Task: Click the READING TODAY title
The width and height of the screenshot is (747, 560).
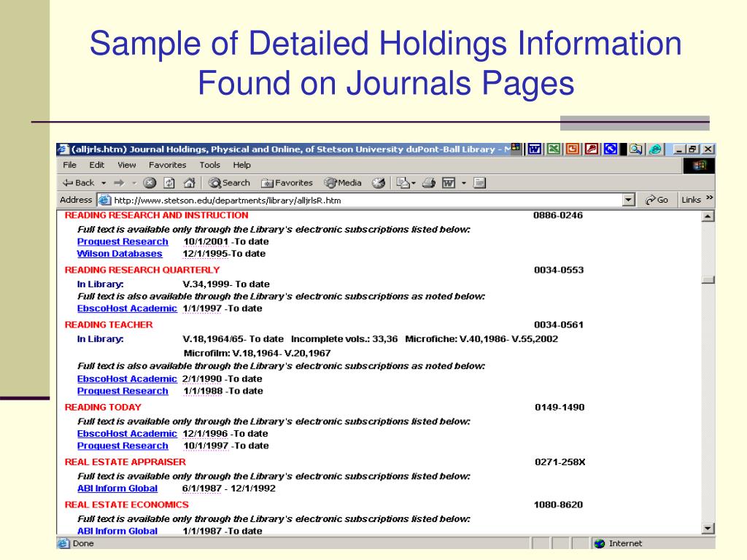Action: [x=103, y=407]
